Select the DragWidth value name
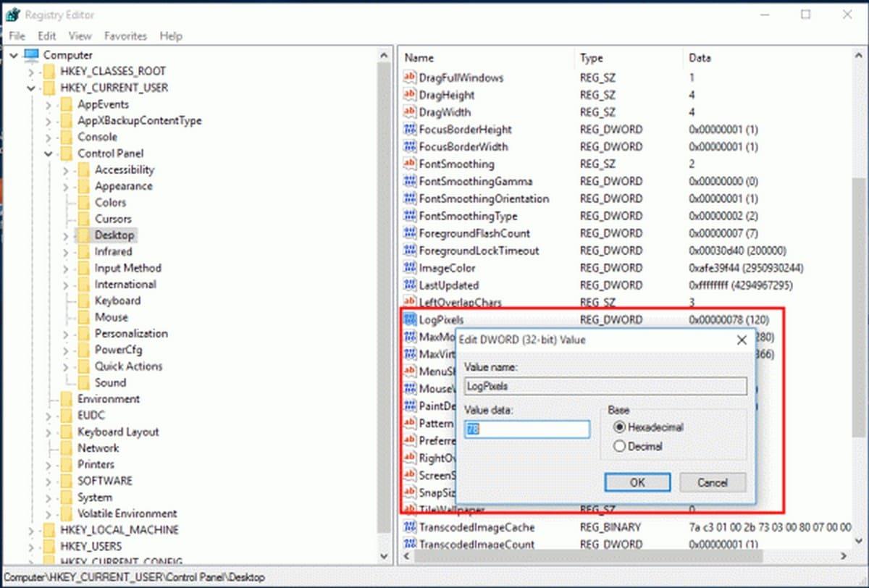The width and height of the screenshot is (869, 588). [445, 112]
